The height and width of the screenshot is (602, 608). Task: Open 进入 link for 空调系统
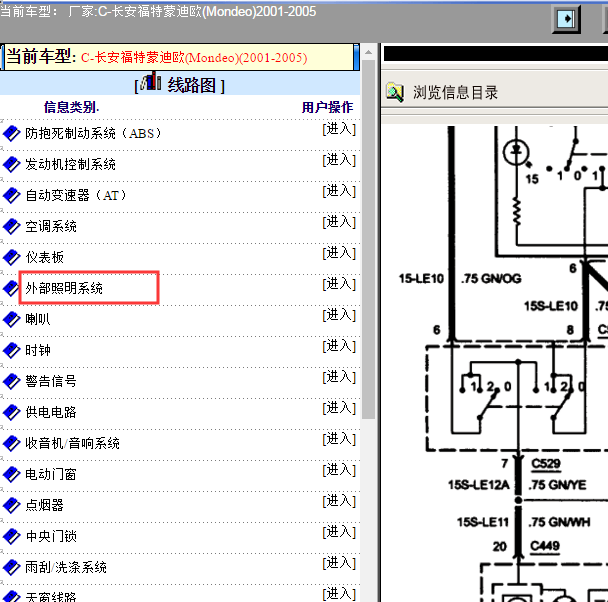tap(339, 222)
